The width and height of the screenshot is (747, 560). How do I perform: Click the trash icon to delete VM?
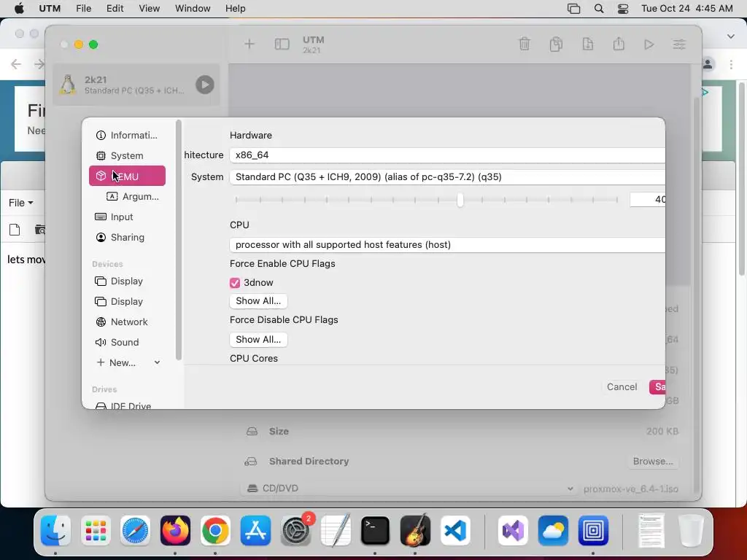[x=525, y=44]
